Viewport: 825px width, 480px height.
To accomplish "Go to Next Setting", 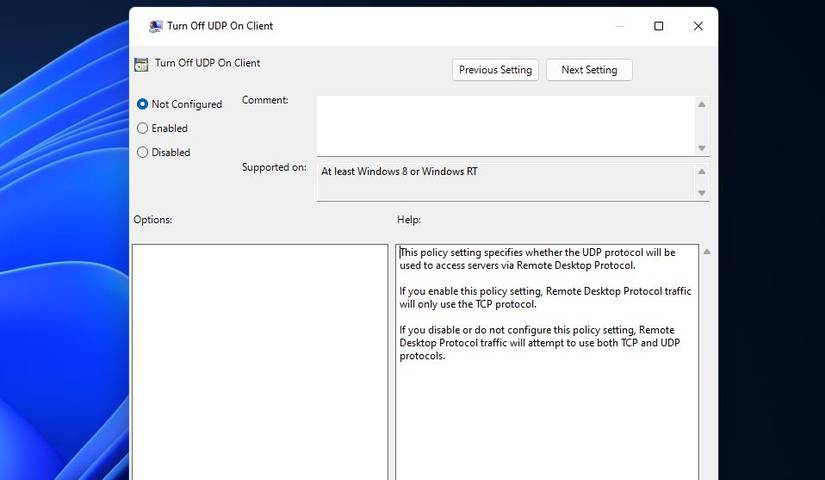I will click(589, 70).
